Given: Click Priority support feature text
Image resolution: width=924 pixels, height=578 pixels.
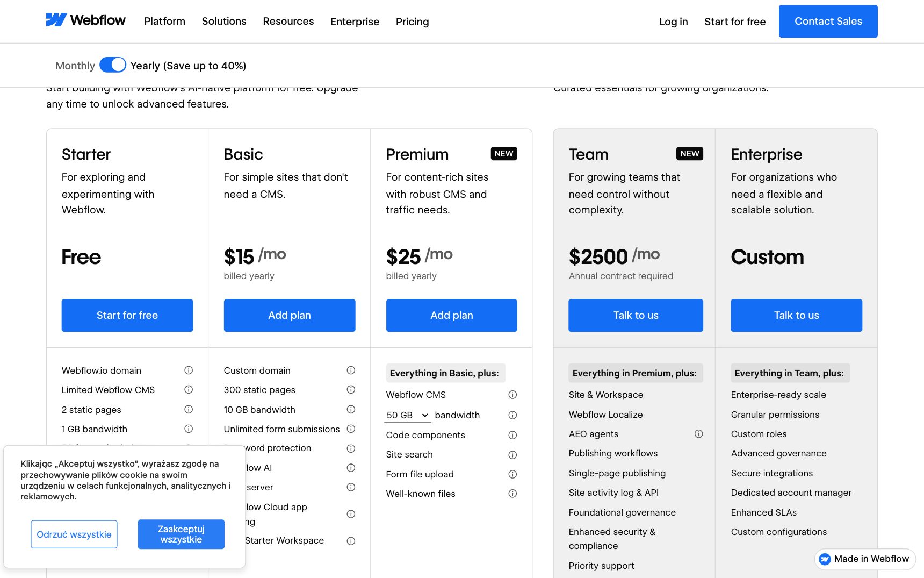Looking at the screenshot, I should click(602, 566).
